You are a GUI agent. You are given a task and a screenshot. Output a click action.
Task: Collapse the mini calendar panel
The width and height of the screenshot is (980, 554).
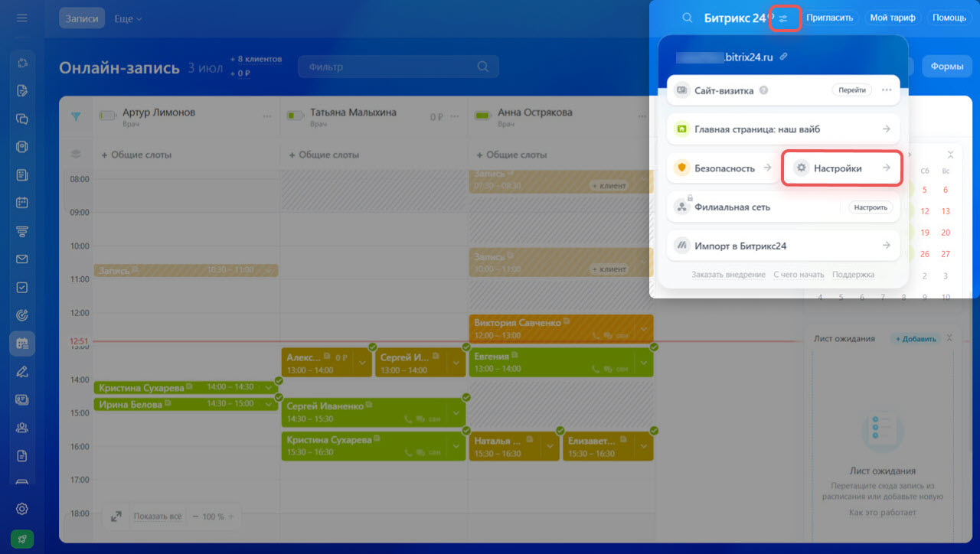[950, 155]
